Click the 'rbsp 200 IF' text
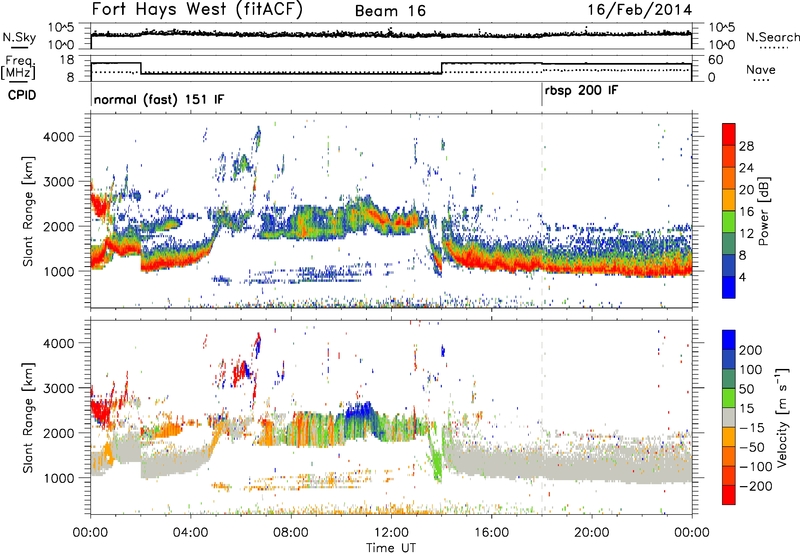 (x=581, y=91)
